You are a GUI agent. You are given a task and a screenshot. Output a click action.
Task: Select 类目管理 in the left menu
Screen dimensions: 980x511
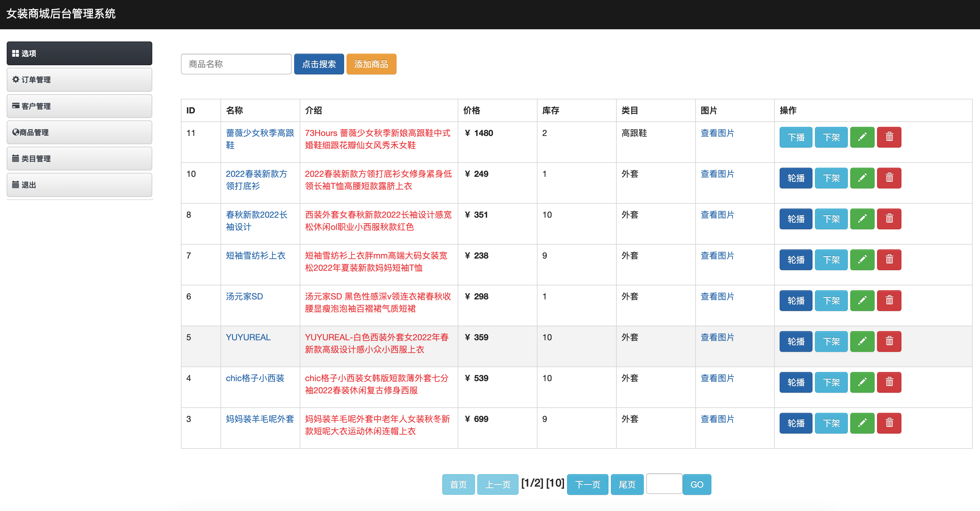pos(79,159)
